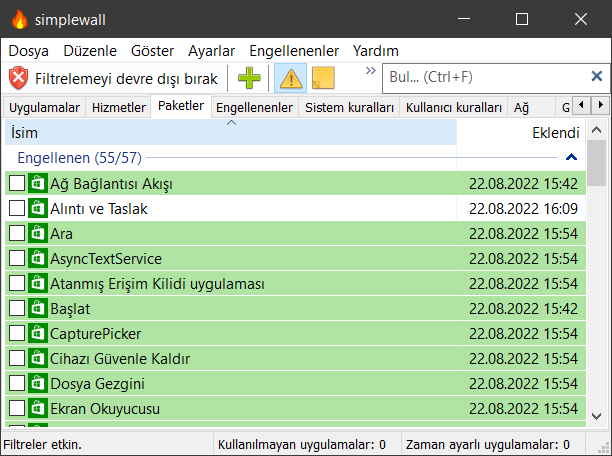Click Filtrelemeyi devre dışı bırak button
Screen dimensions: 612x456
(x=125, y=77)
